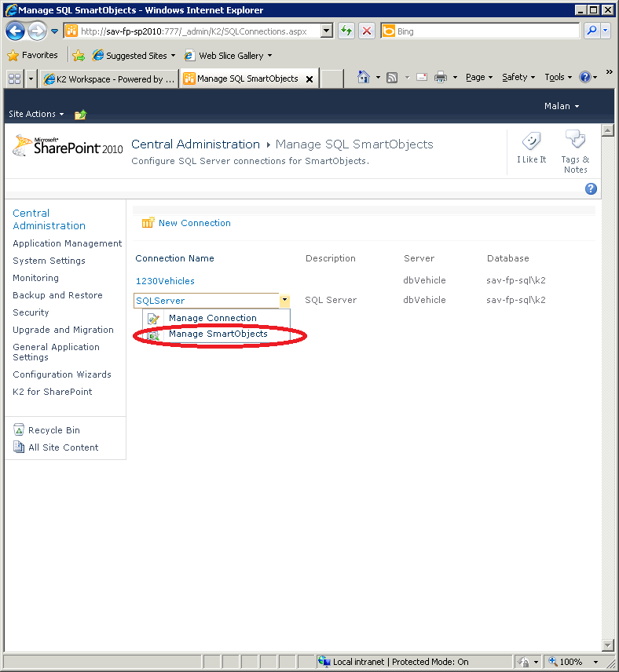Open the Page menu
The width and height of the screenshot is (619, 672).
point(479,77)
